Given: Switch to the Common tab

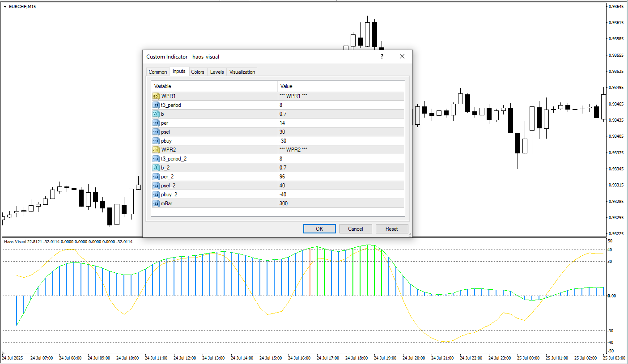Looking at the screenshot, I should 158,72.
